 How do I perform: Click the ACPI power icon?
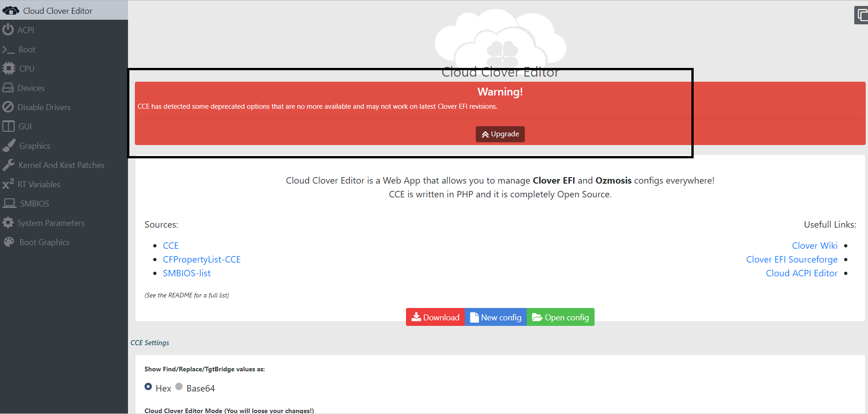[8, 30]
